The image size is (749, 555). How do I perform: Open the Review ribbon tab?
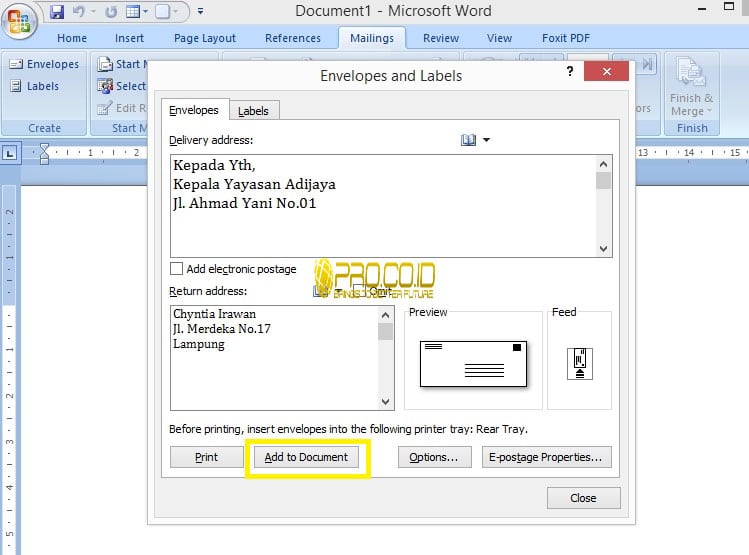[441, 38]
